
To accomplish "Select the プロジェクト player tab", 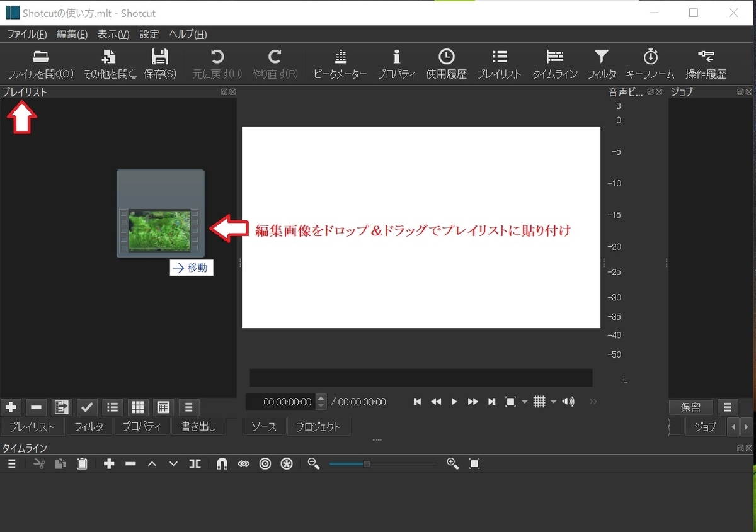I will pyautogui.click(x=318, y=426).
